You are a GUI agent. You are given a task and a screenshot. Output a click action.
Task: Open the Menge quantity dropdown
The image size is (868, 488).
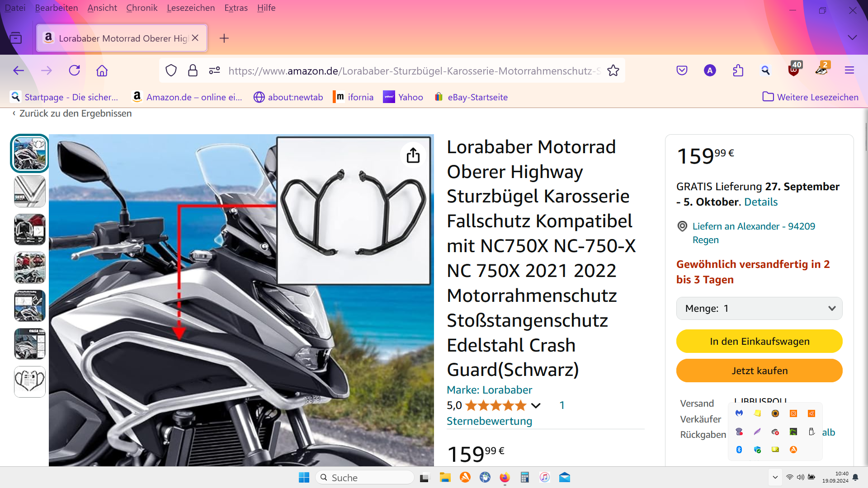759,308
